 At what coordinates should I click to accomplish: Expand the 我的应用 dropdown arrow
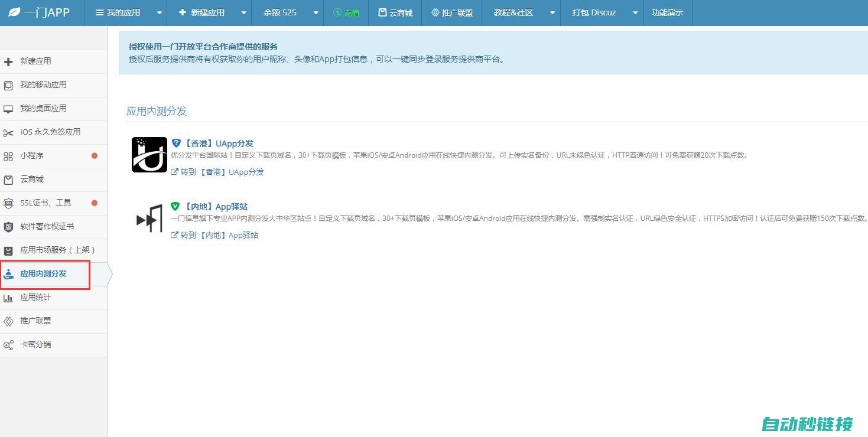[x=160, y=13]
